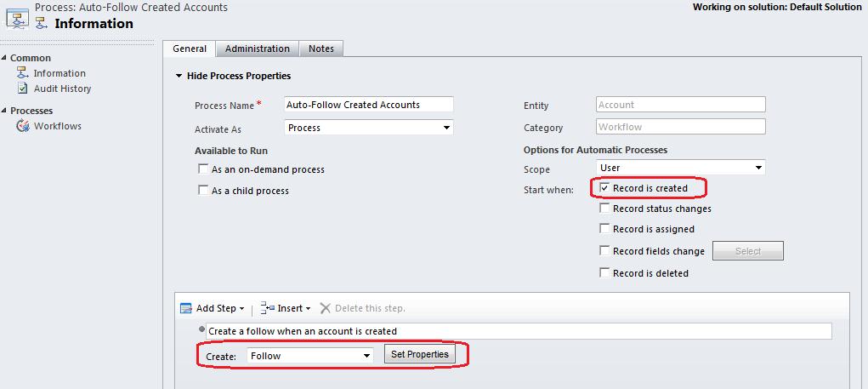Image resolution: width=868 pixels, height=389 pixels.
Task: Click the Information icon in sidebar
Action: [x=23, y=73]
